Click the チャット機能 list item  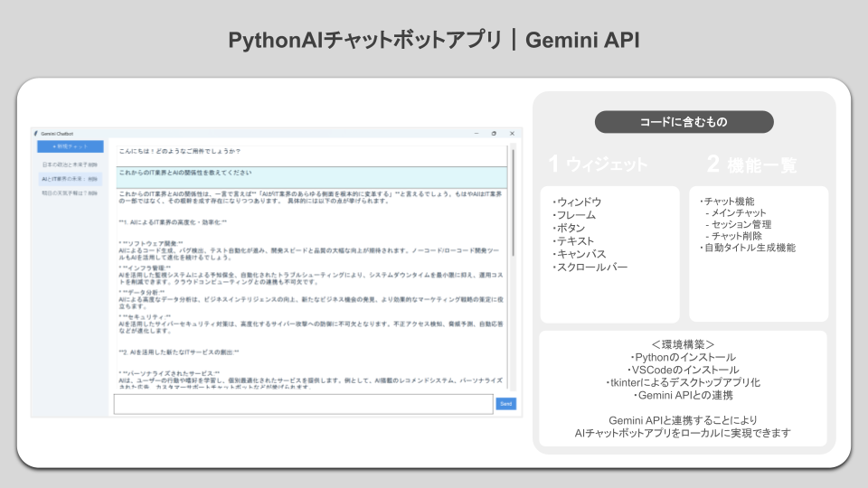pyautogui.click(x=727, y=202)
